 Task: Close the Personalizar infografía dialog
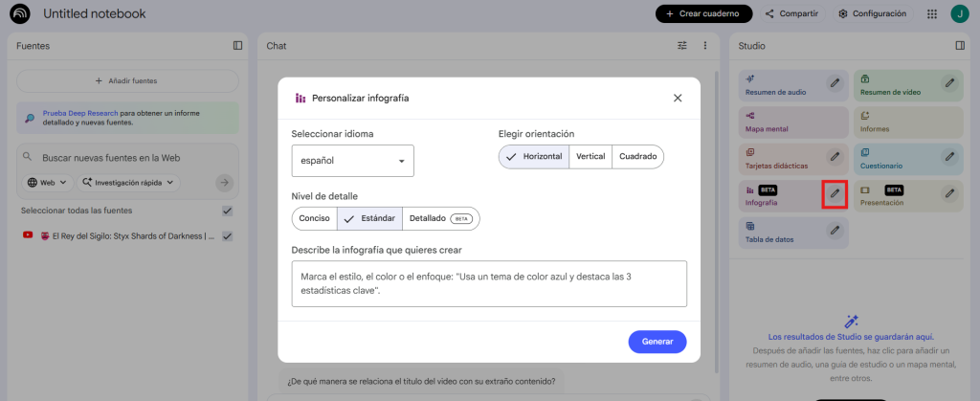click(x=678, y=98)
